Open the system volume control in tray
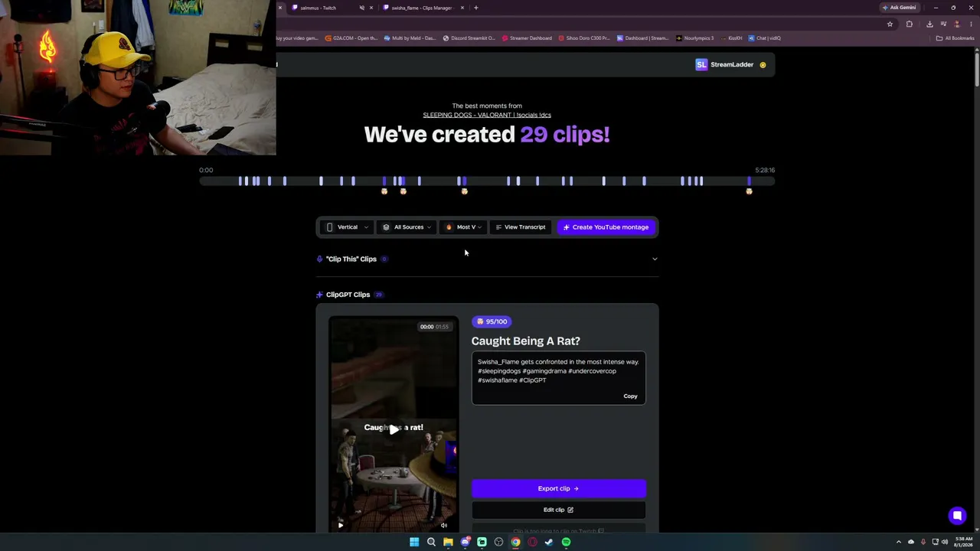The height and width of the screenshot is (551, 980). [x=945, y=542]
